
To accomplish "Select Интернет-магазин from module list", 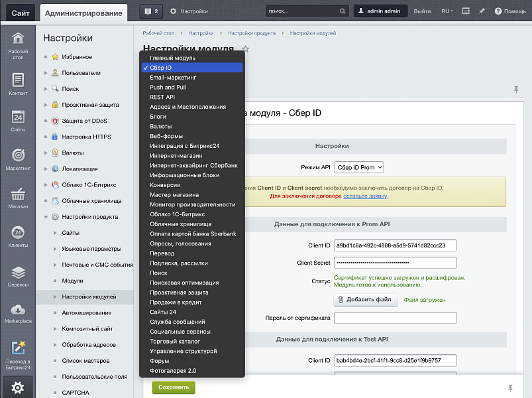I will click(176, 156).
